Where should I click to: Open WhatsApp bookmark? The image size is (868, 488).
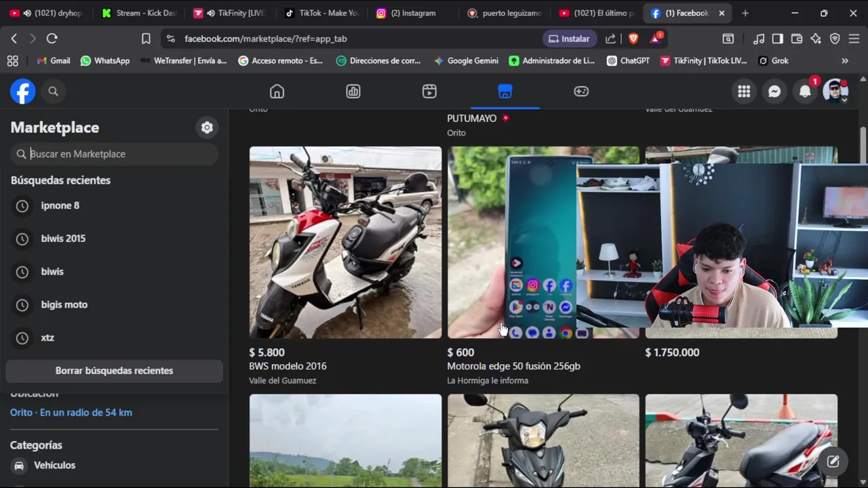[x=105, y=61]
